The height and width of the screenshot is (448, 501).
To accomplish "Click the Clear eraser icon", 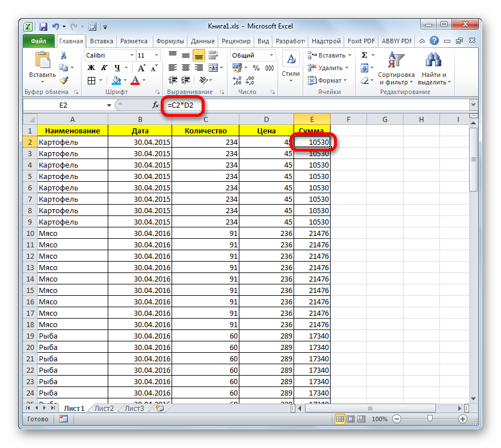I will tap(365, 80).
